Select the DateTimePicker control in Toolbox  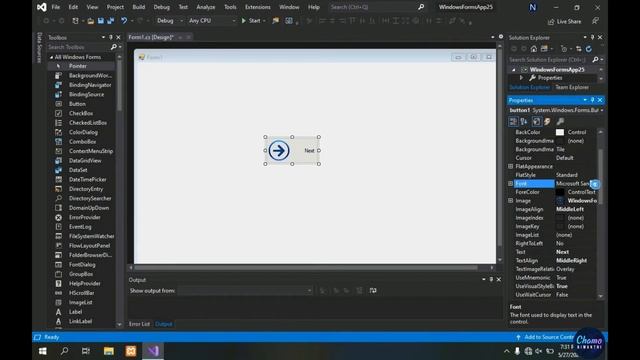point(87,180)
